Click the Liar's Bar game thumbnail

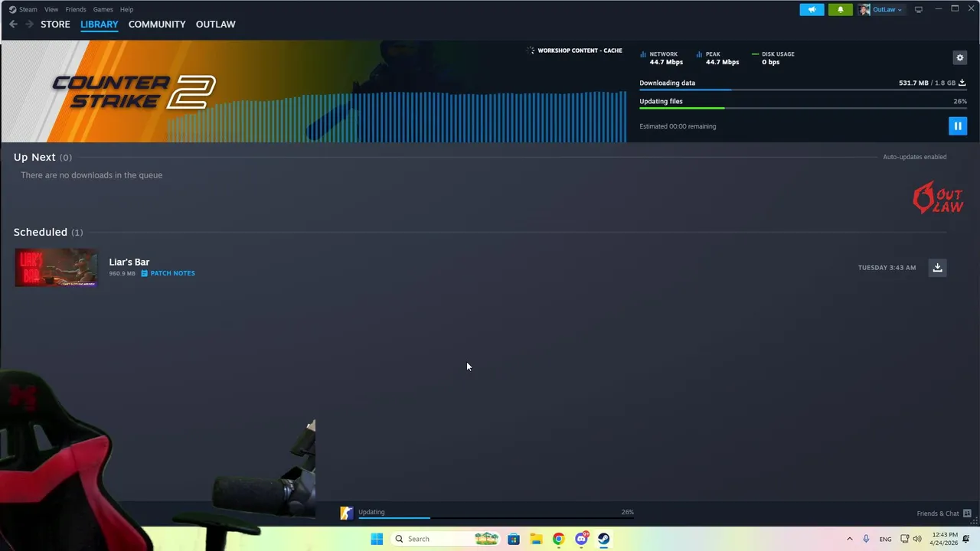point(56,267)
